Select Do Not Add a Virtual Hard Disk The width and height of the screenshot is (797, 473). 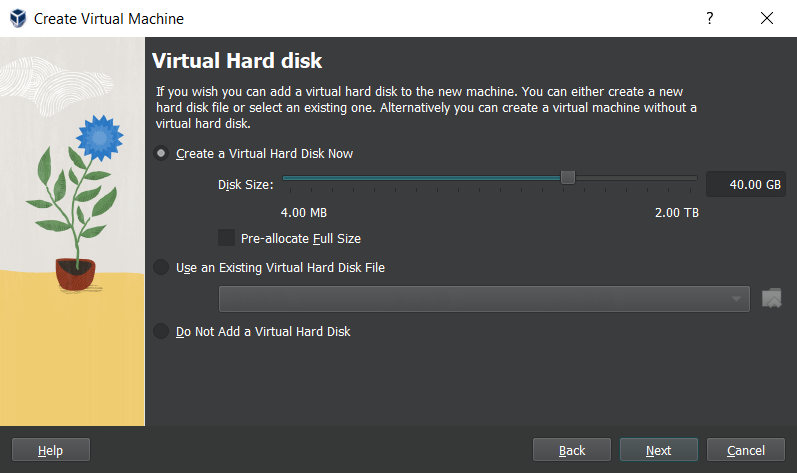pos(162,331)
